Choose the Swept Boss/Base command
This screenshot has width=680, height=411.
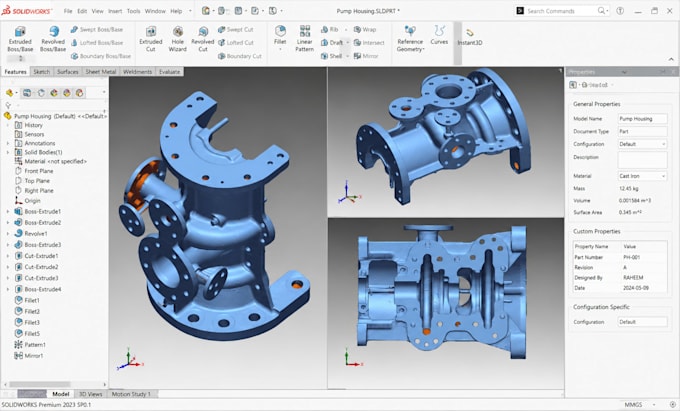pyautogui.click(x=97, y=29)
